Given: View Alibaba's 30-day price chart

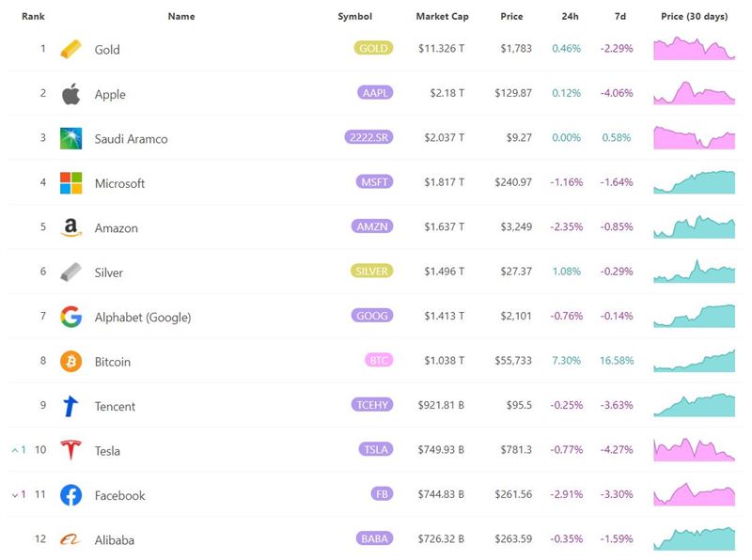Looking at the screenshot, I should (694, 539).
